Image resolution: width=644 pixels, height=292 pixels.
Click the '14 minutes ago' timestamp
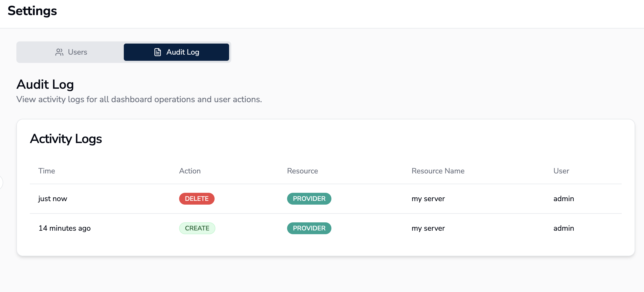(x=64, y=228)
